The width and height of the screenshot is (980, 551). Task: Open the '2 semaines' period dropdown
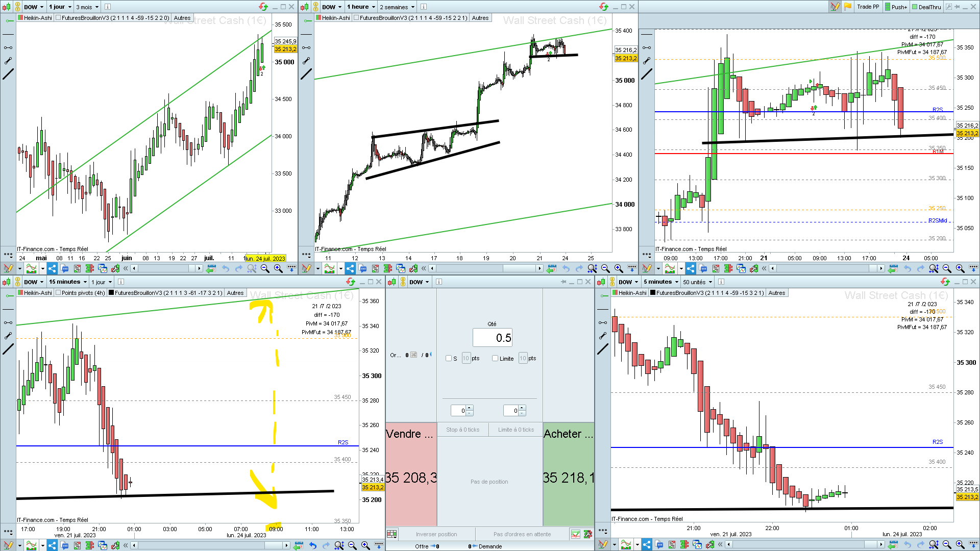pos(397,7)
